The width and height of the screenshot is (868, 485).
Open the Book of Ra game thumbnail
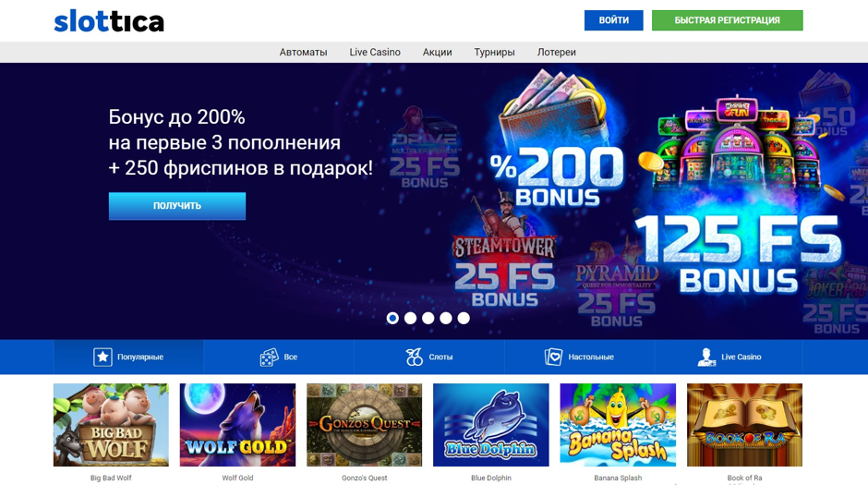(744, 425)
